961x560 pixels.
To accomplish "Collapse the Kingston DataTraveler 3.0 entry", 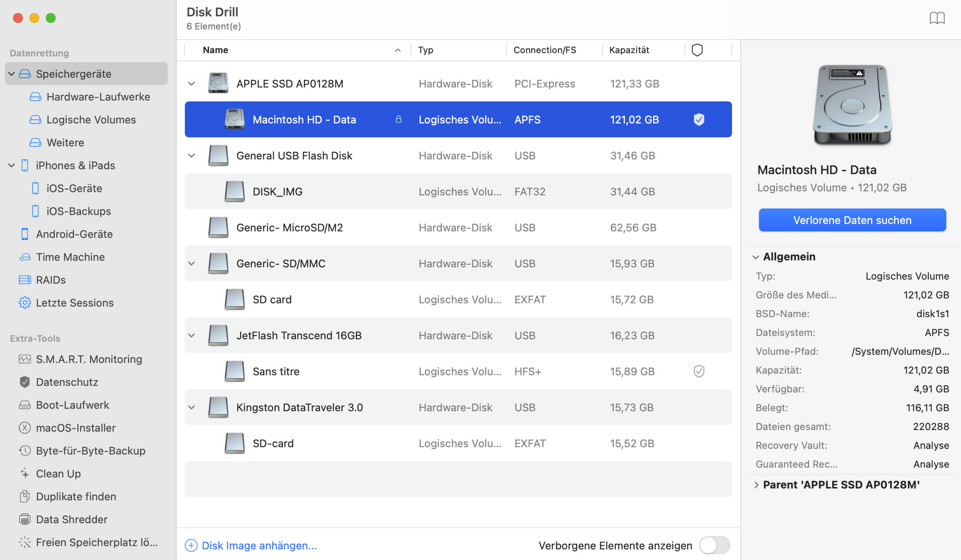I will [192, 408].
